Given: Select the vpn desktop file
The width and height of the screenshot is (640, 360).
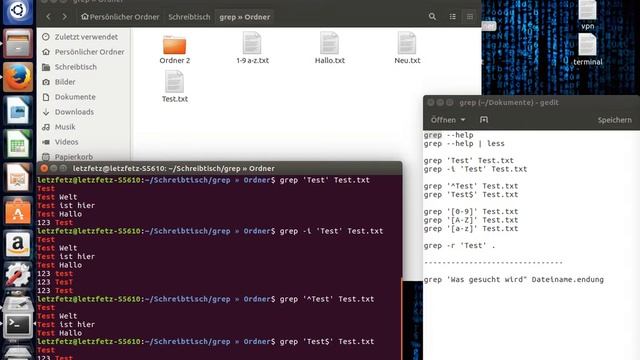Looking at the screenshot, I should (588, 15).
